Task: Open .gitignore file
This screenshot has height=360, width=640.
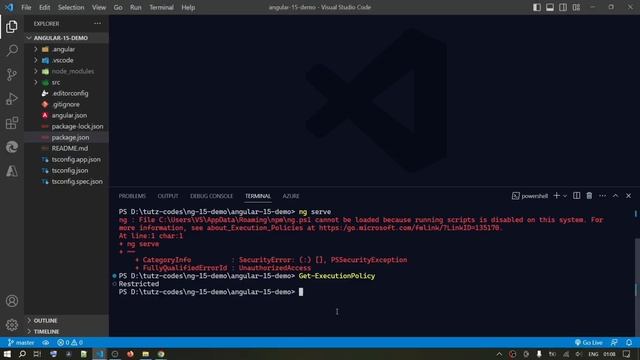Action: tap(67, 104)
